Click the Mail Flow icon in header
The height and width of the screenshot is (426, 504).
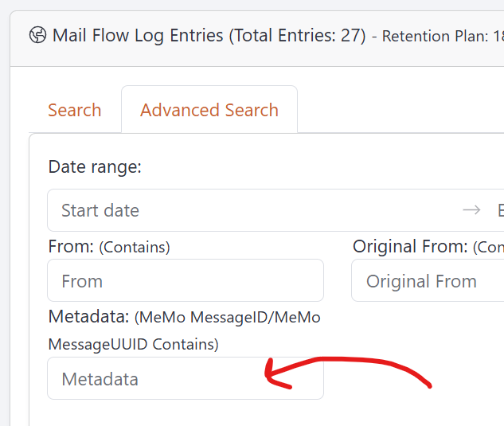click(37, 36)
